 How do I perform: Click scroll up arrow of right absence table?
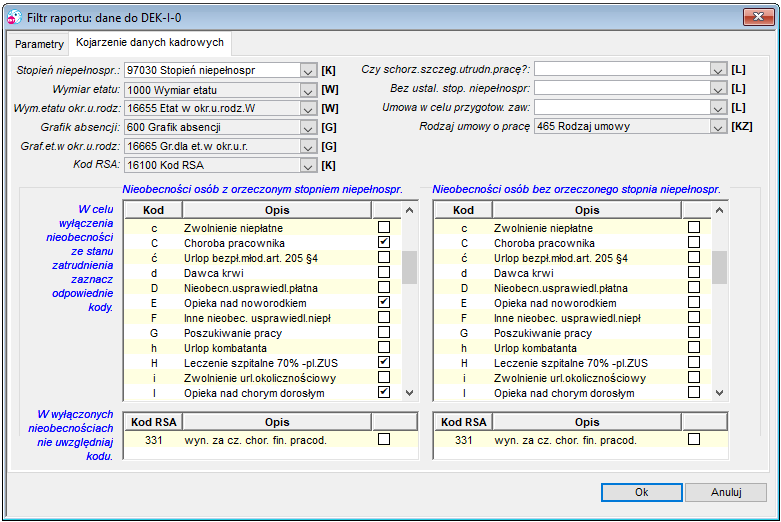click(x=719, y=210)
